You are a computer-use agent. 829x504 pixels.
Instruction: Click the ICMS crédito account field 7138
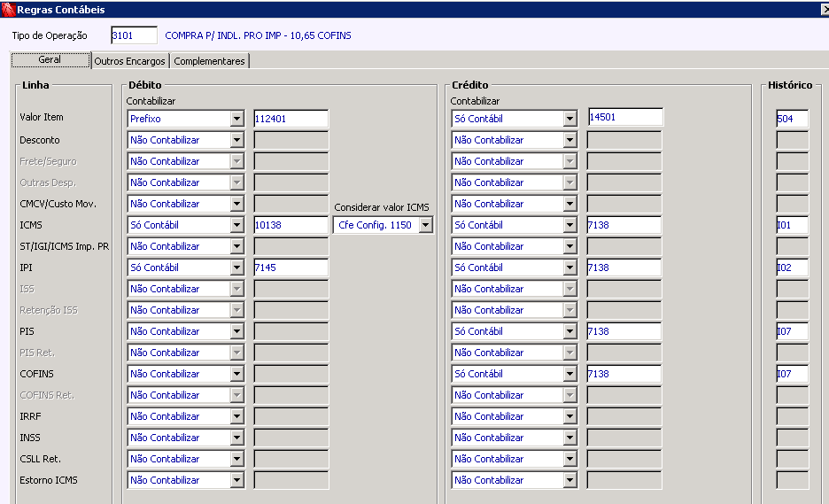(624, 225)
